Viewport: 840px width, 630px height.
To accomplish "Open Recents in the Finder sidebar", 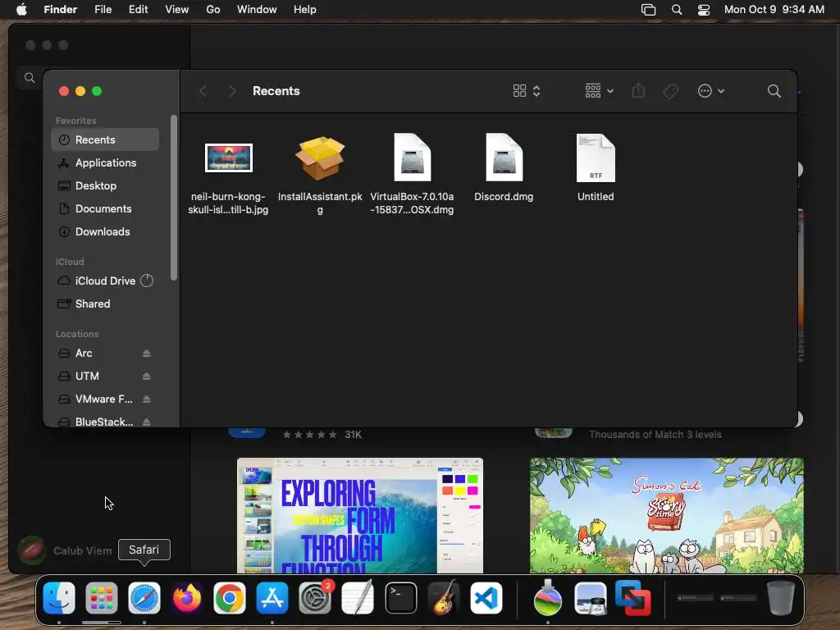I will point(105,139).
